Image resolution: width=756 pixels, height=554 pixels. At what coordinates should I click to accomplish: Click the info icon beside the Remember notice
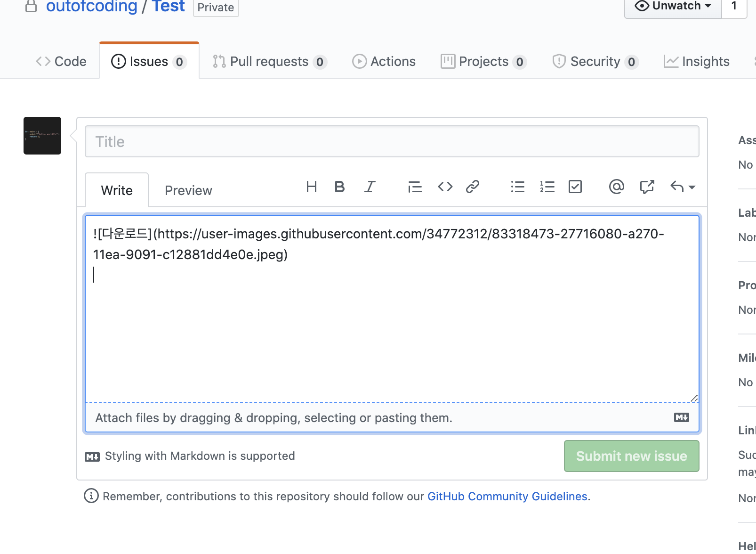[x=91, y=496]
